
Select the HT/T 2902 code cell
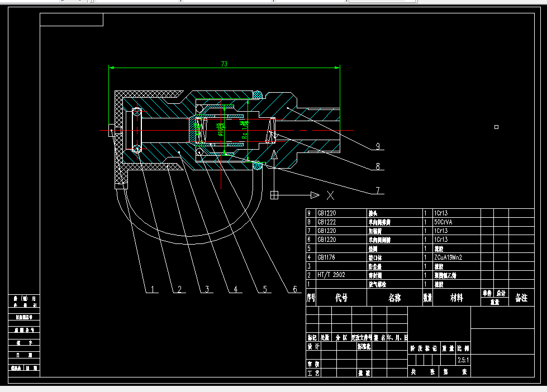point(331,275)
